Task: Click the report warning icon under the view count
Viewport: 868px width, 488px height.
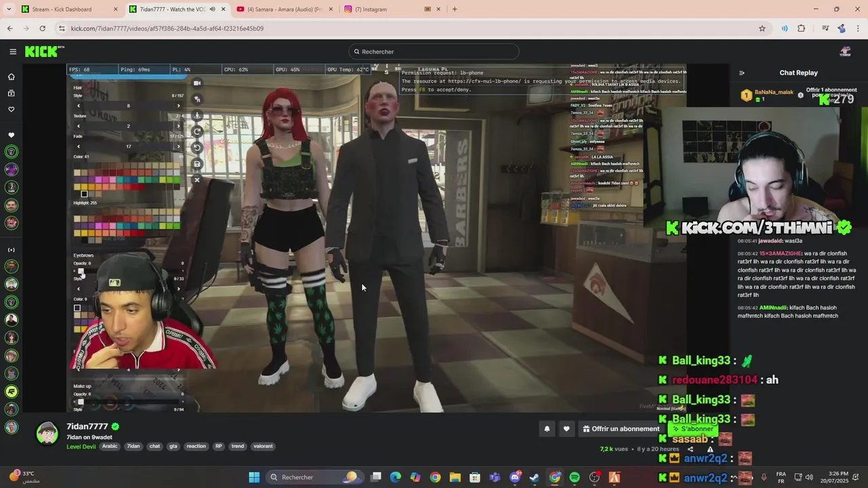Action: [x=710, y=449]
